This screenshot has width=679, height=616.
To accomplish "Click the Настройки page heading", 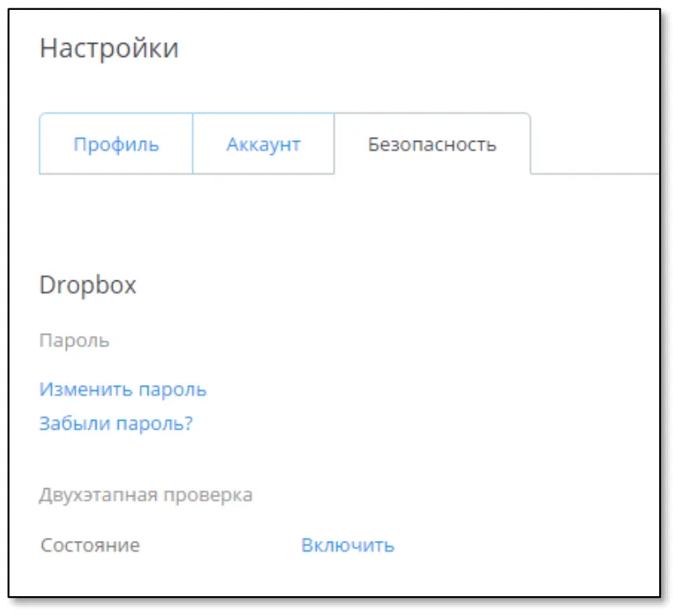I will pyautogui.click(x=109, y=48).
